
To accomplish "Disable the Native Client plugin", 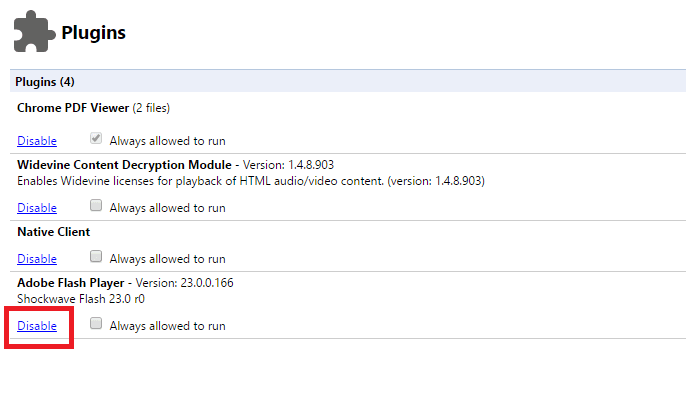I will pyautogui.click(x=37, y=259).
